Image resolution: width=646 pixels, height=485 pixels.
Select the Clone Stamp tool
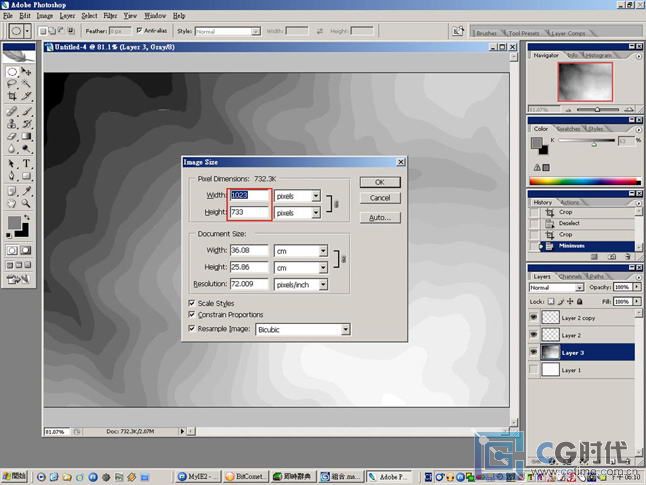(x=12, y=124)
